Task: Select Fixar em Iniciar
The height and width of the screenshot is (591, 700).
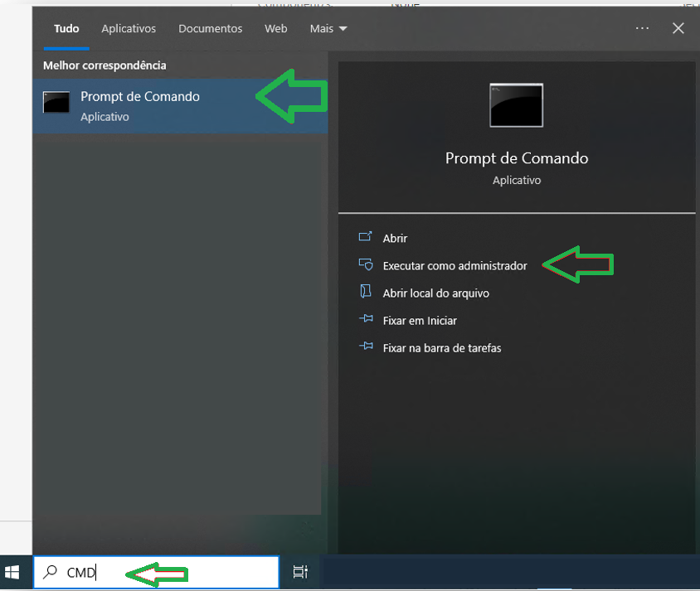Action: click(420, 321)
